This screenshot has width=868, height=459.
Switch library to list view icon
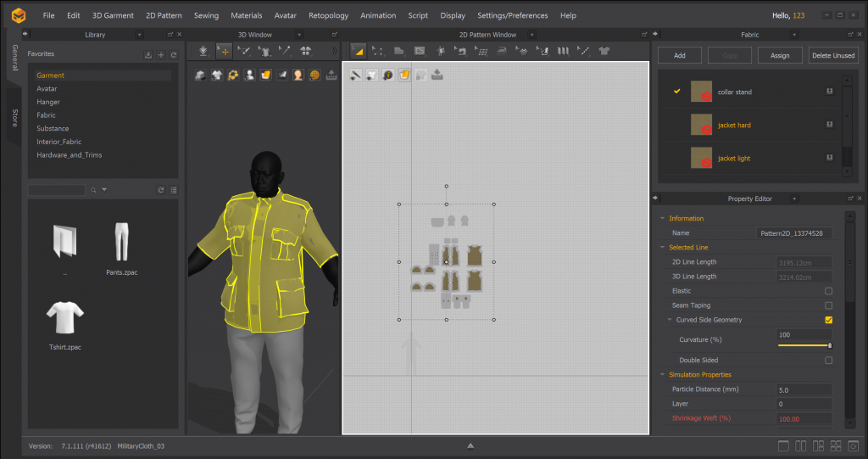coord(173,190)
